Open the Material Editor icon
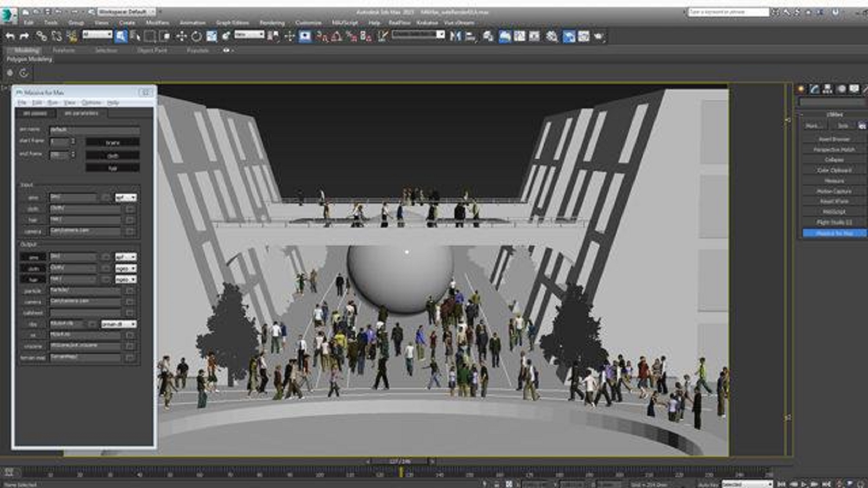 click(552, 36)
